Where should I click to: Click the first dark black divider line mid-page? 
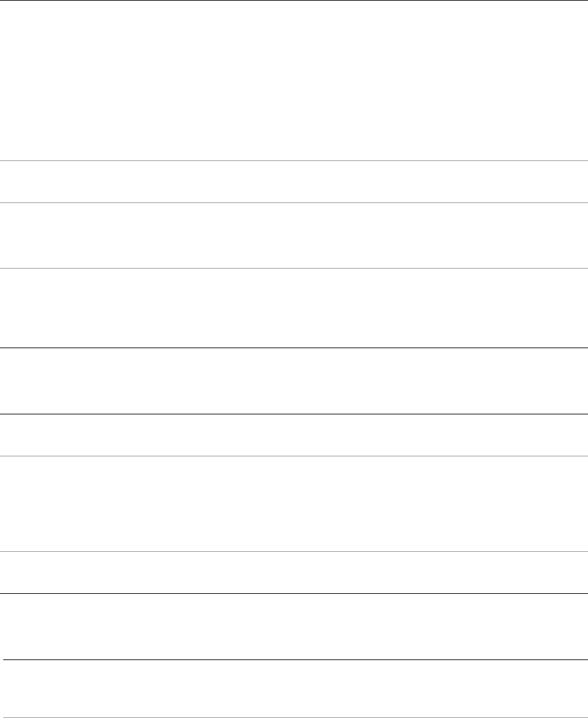pyautogui.click(x=294, y=348)
